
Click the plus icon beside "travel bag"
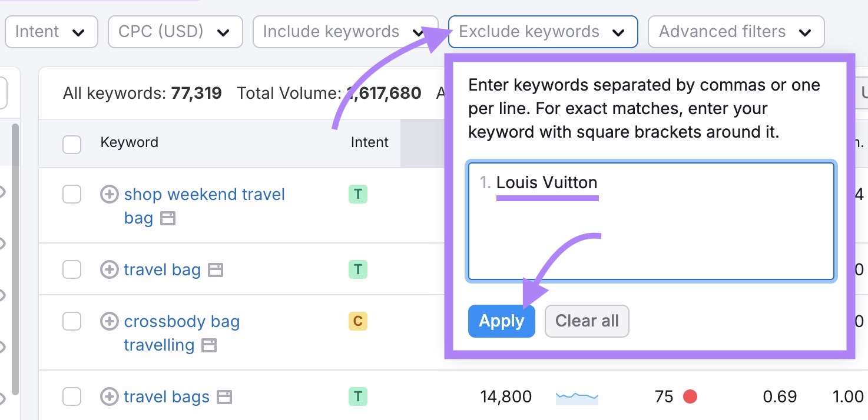coord(109,269)
